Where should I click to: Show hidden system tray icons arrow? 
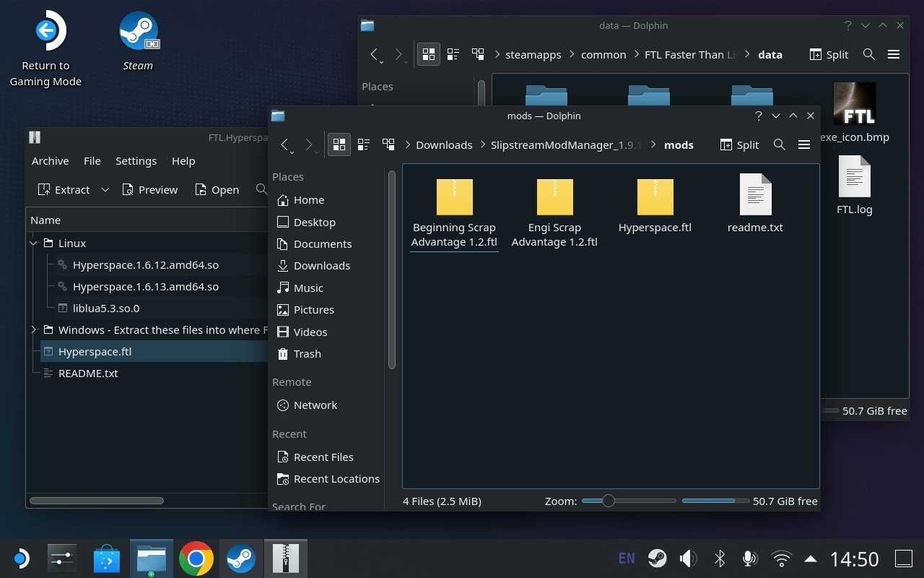click(x=811, y=558)
